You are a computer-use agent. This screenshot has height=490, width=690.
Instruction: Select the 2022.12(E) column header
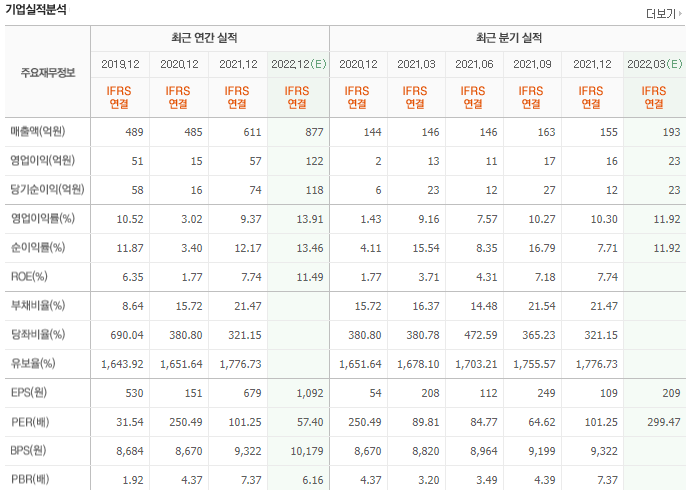point(299,64)
